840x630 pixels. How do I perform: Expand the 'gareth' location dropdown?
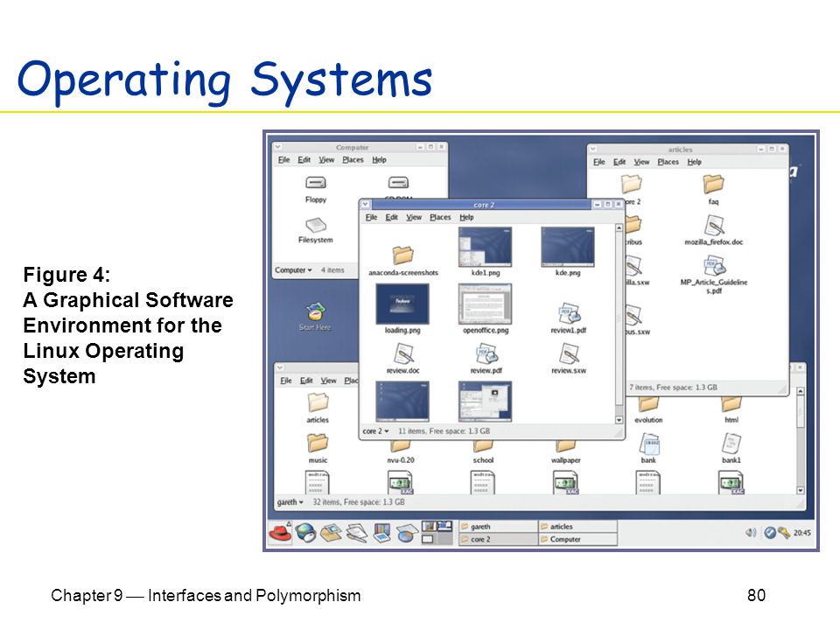coord(290,502)
